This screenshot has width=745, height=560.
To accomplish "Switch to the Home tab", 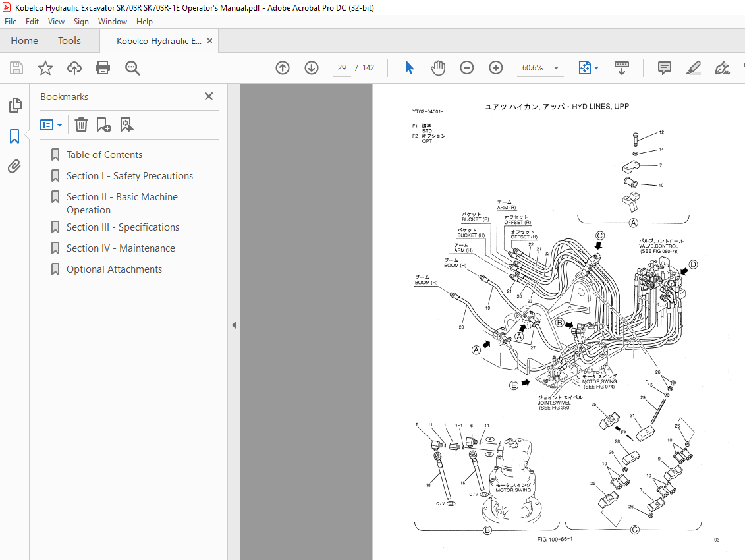I will click(24, 41).
